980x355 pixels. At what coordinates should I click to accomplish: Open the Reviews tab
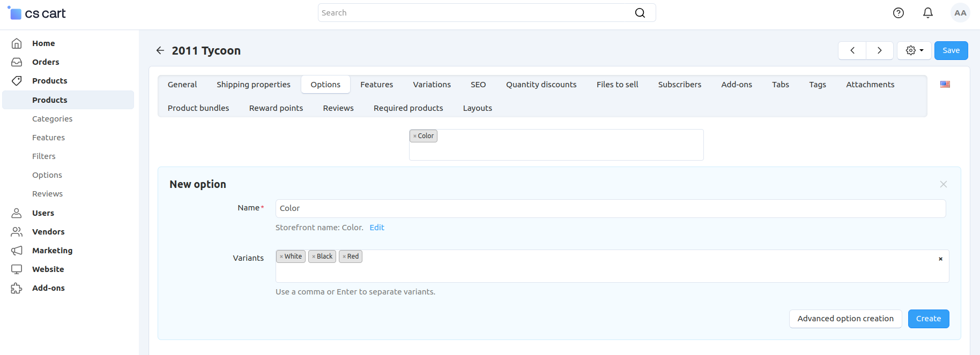click(x=338, y=108)
